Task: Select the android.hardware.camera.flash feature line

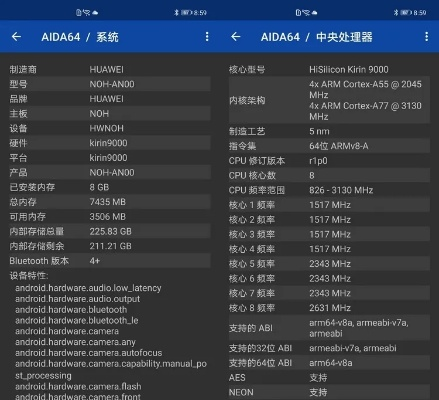Action: [x=78, y=386]
